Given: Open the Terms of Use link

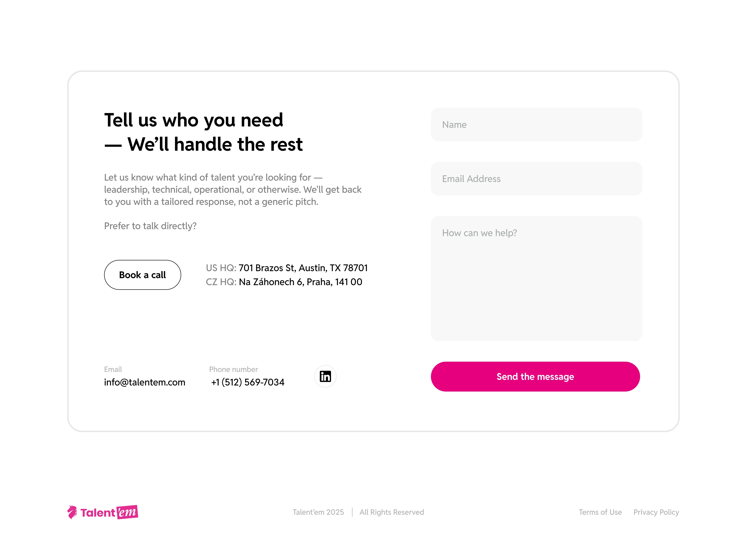Looking at the screenshot, I should click(600, 512).
